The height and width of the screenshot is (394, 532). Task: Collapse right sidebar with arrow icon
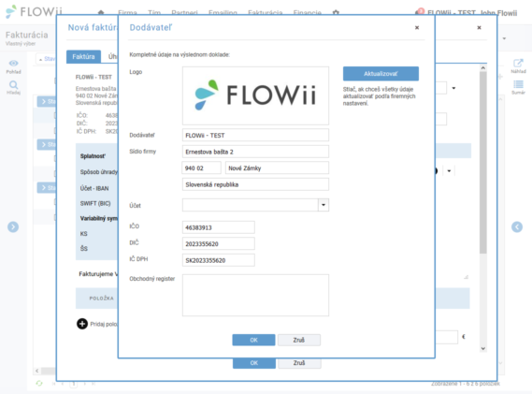pos(517,226)
